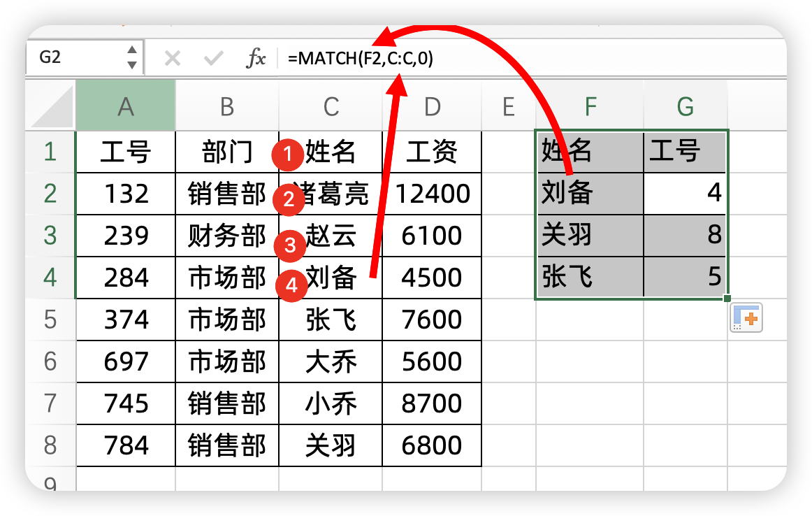Click cell F3 关羽 in column F

590,236
